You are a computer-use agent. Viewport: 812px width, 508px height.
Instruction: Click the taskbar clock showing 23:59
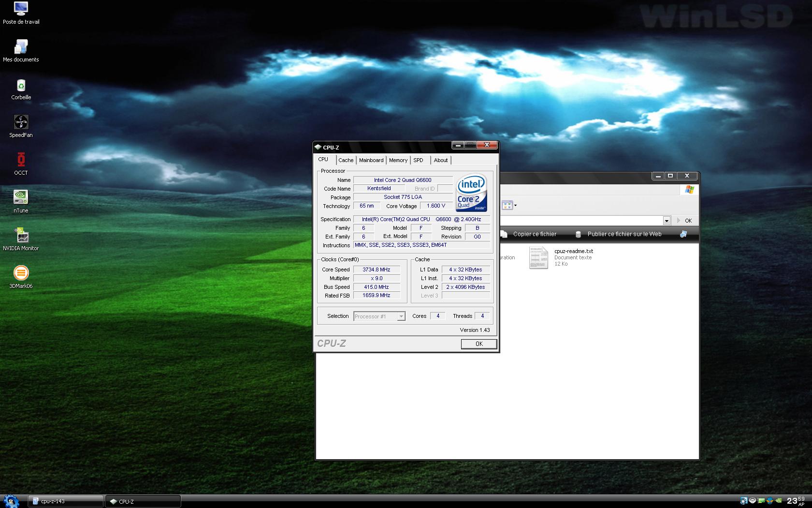[796, 501]
